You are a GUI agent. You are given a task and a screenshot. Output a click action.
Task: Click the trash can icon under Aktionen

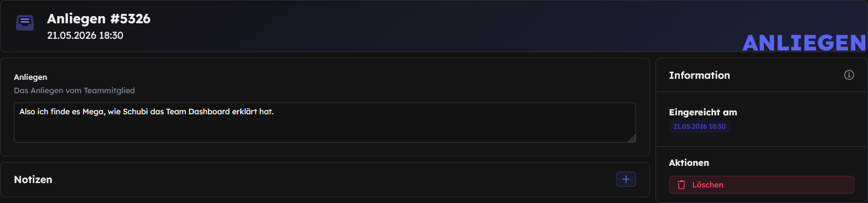tap(681, 185)
